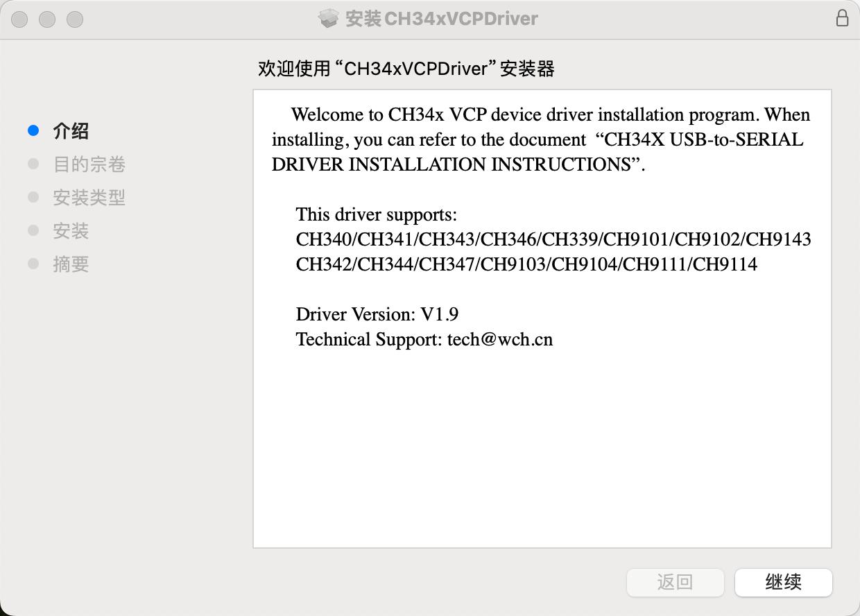Click the gray bullet beside 目的宗卷

pyautogui.click(x=33, y=164)
